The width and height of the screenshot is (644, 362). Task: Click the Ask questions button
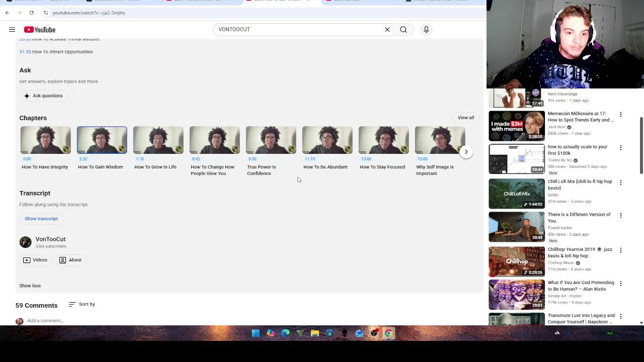coord(43,96)
